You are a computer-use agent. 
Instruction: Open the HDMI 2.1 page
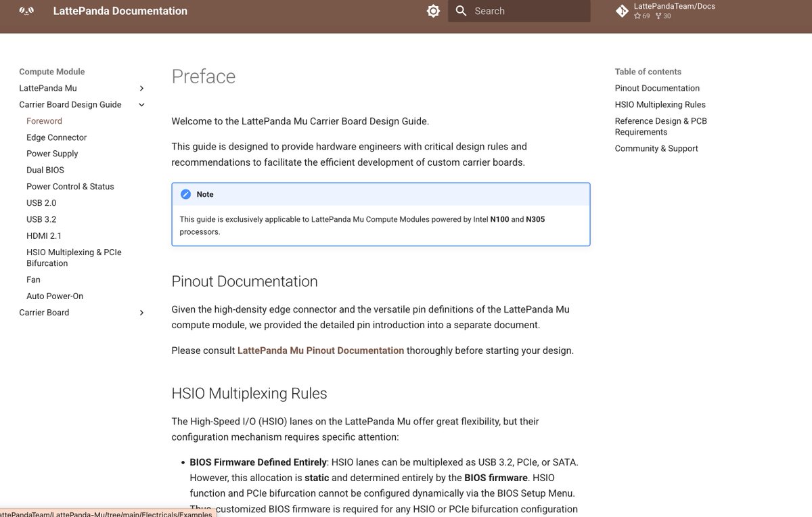tap(44, 235)
